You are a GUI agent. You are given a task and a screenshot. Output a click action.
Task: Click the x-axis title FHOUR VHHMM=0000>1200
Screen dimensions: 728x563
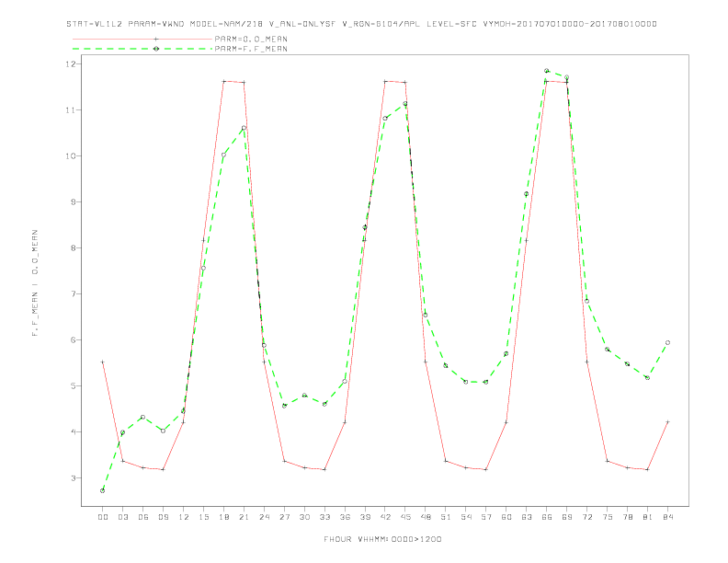[382, 539]
